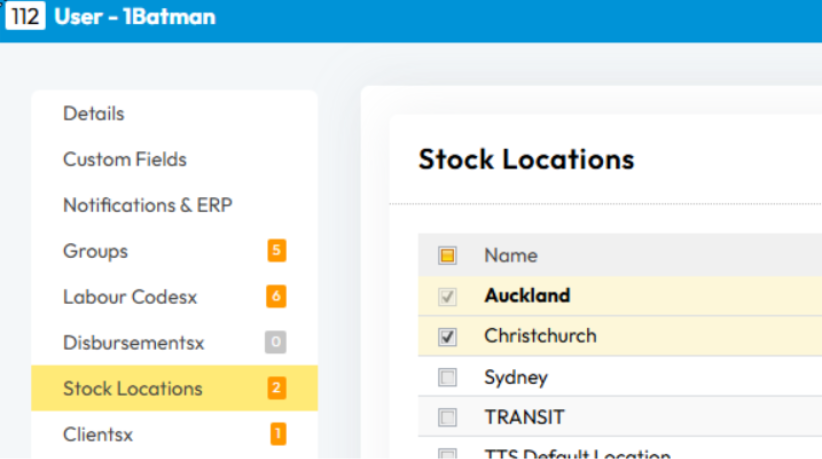Toggle the select-all checkbox in table header
Image resolution: width=822 pixels, height=459 pixels.
pyautogui.click(x=447, y=256)
